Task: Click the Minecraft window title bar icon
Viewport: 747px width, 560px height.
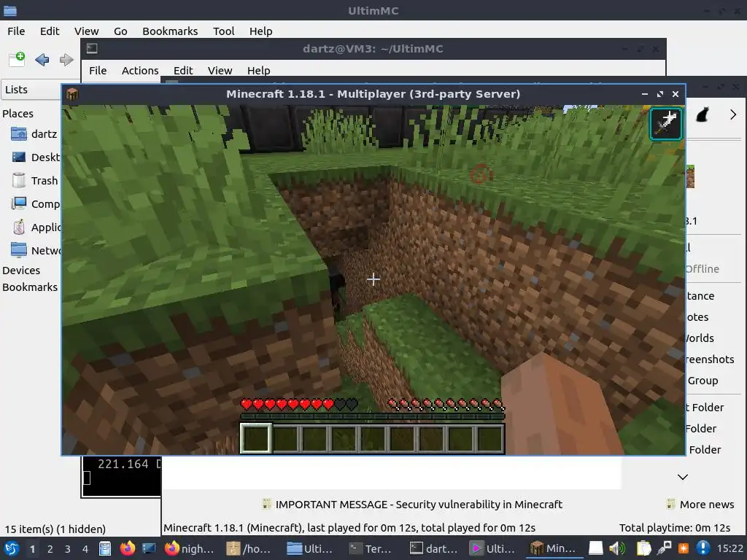Action: (x=72, y=94)
